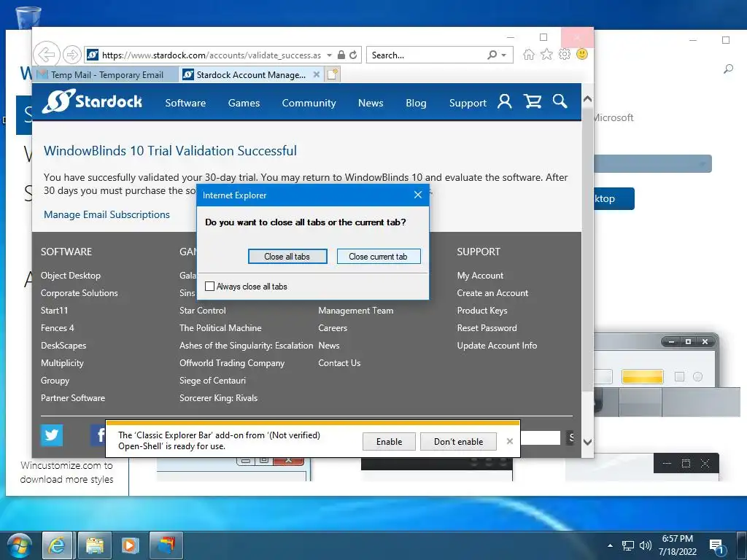The height and width of the screenshot is (560, 747).
Task: Click Internet Explorer taskbar icon
Action: click(x=57, y=545)
